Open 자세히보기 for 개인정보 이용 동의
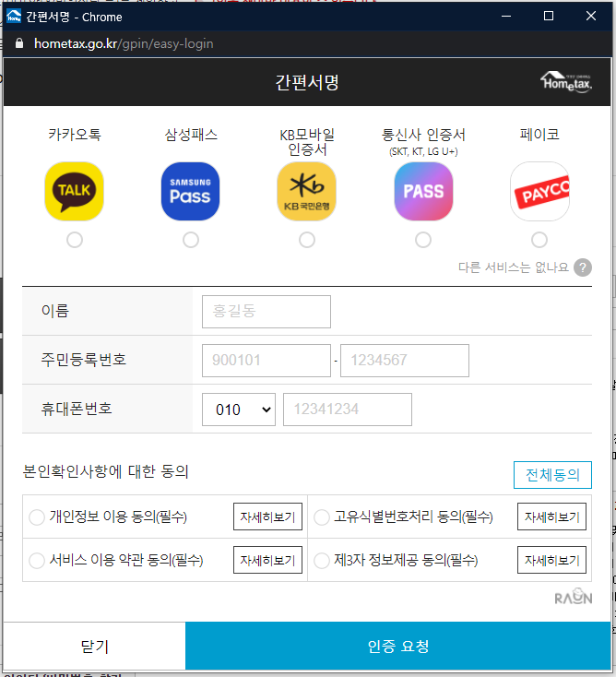The height and width of the screenshot is (677, 616). coord(267,517)
